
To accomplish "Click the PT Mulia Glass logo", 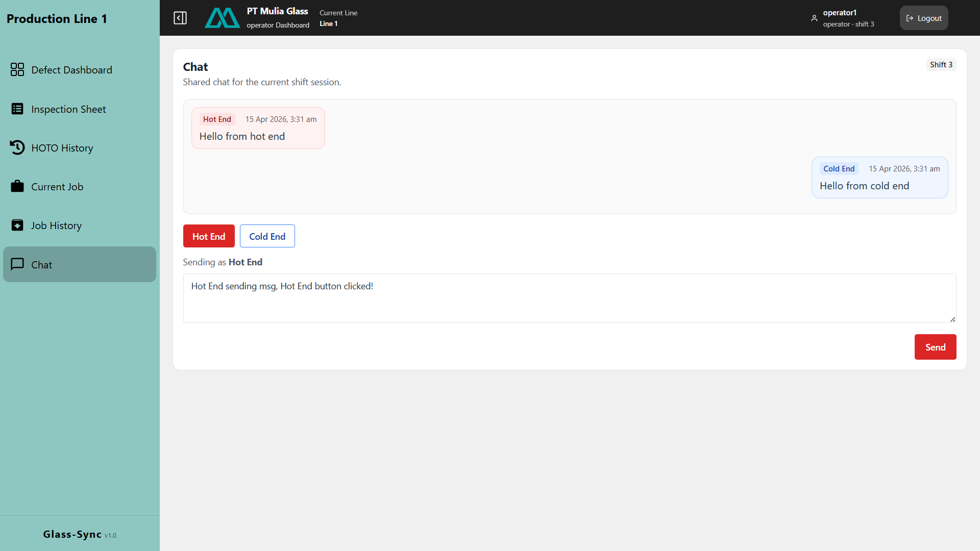I will click(x=222, y=18).
